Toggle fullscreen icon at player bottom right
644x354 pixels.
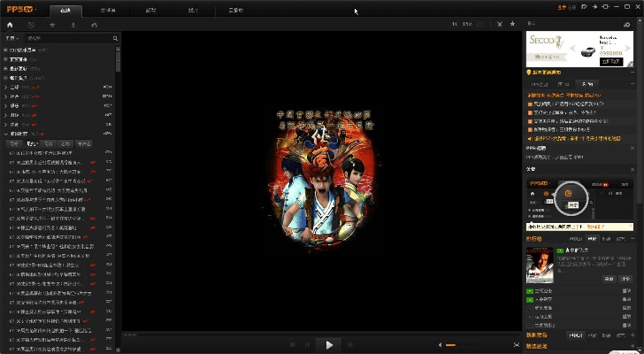(x=517, y=344)
